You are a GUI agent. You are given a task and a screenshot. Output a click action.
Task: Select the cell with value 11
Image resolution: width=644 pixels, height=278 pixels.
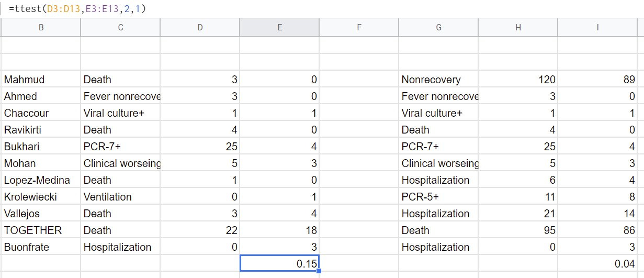point(518,197)
